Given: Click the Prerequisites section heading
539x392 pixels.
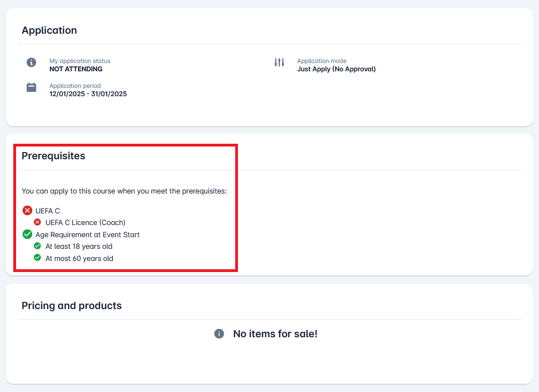Looking at the screenshot, I should pos(53,156).
